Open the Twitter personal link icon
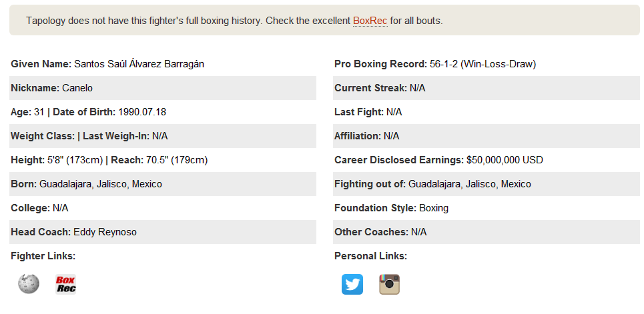This screenshot has height=314, width=644. 352,285
